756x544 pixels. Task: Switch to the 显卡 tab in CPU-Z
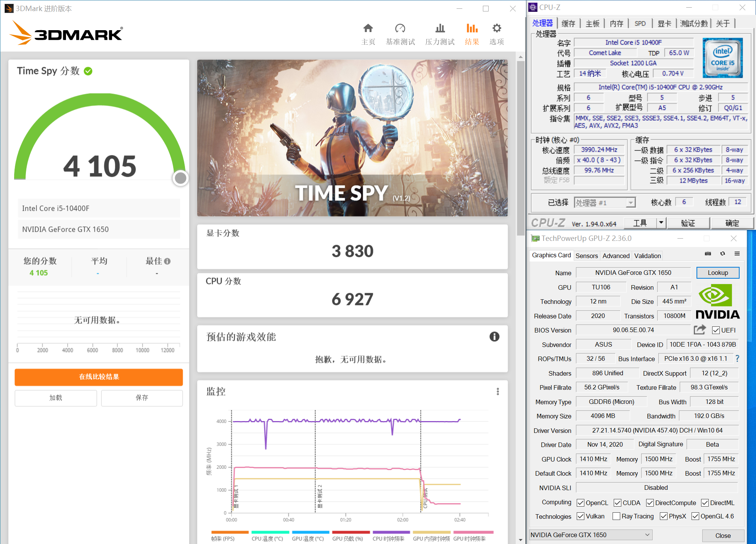[664, 23]
